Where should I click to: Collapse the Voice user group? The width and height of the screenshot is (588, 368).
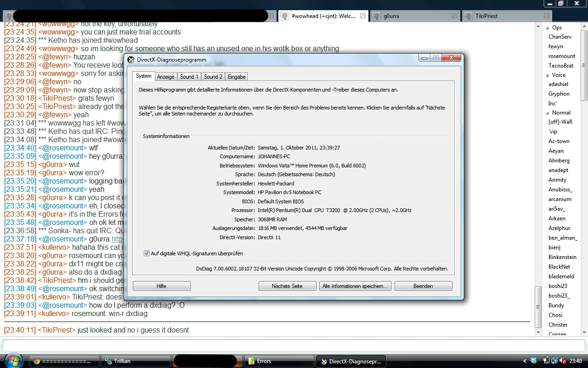547,75
